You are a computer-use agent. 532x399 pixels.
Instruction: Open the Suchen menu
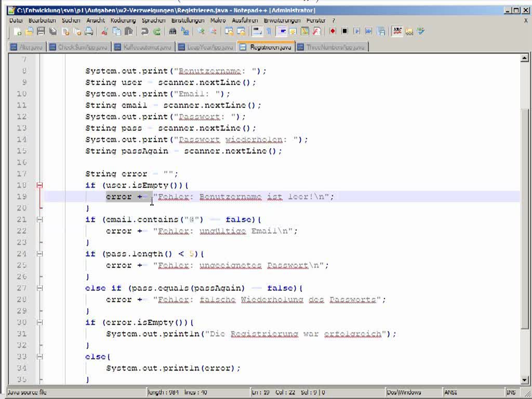tap(71, 20)
